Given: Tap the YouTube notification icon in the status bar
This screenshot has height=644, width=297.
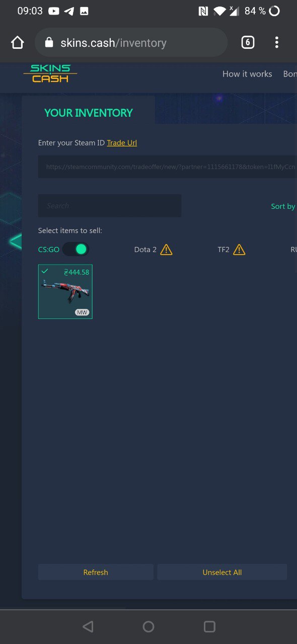Looking at the screenshot, I should [x=54, y=11].
